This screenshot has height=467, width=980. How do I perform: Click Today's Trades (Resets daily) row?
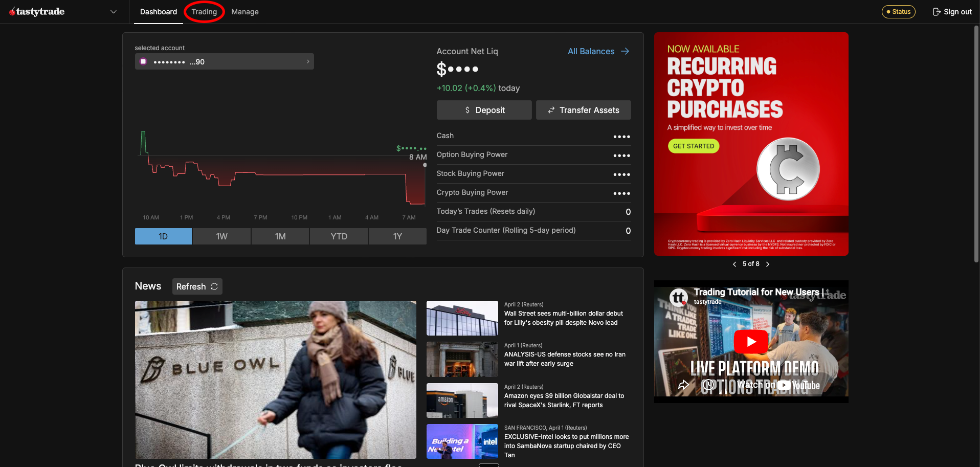[533, 212]
